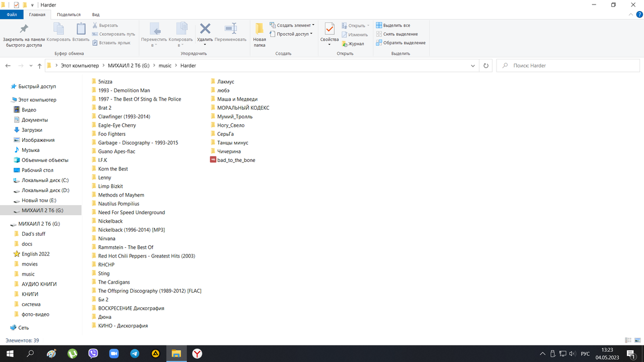Click the taskbar search magnifier icon

[x=30, y=353]
